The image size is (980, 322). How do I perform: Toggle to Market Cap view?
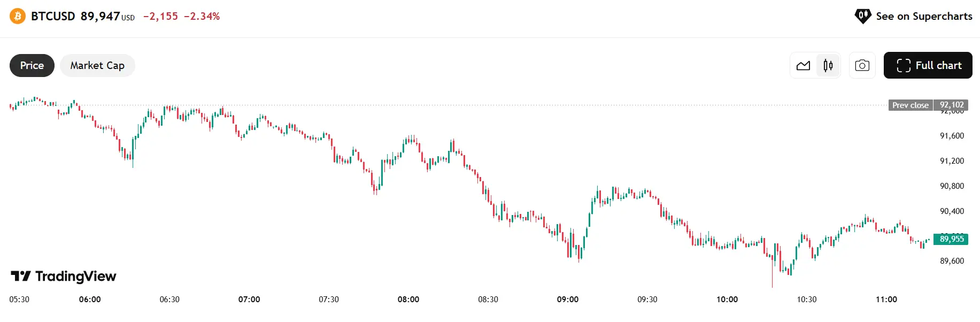click(97, 65)
